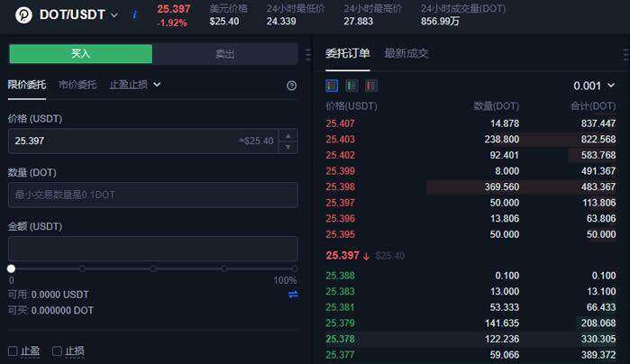Open the help question mark icon
630x364 pixels.
pos(291,86)
